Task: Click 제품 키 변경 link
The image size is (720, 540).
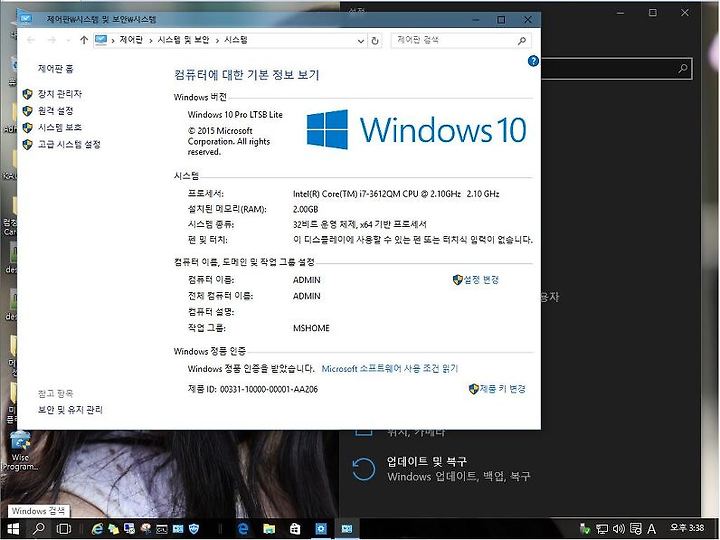Action: 503,389
